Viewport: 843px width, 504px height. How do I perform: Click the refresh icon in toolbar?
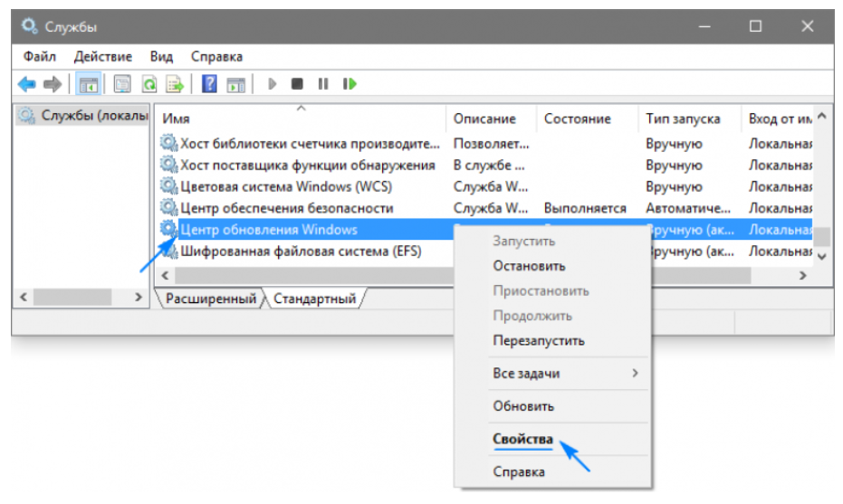148,84
